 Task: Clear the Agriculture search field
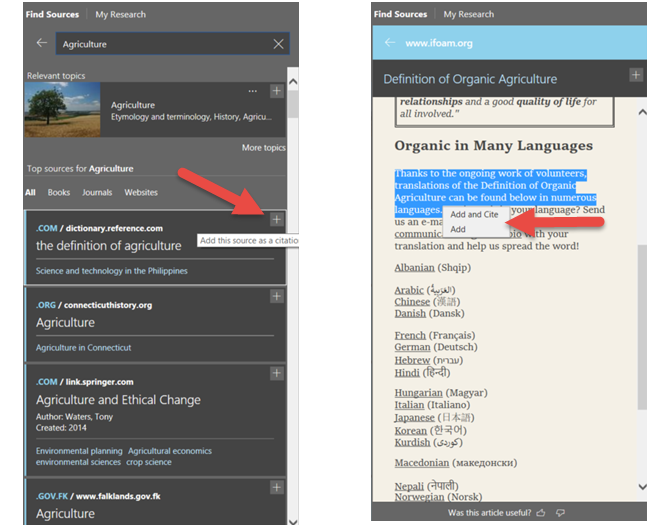click(x=278, y=44)
